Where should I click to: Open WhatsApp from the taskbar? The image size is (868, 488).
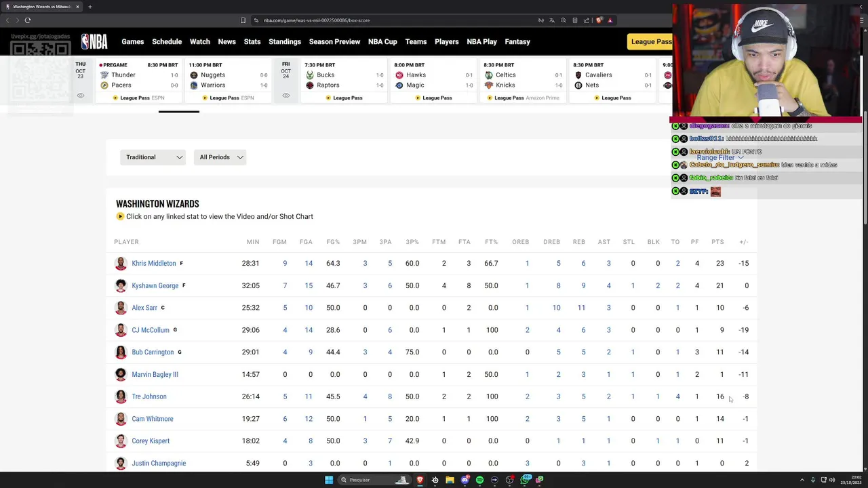click(525, 480)
